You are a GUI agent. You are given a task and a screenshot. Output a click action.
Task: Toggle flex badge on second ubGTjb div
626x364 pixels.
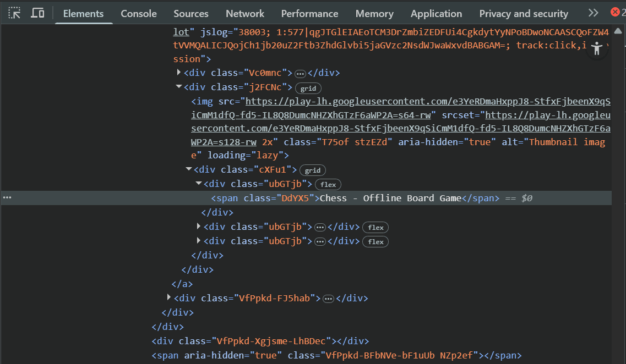(375, 227)
